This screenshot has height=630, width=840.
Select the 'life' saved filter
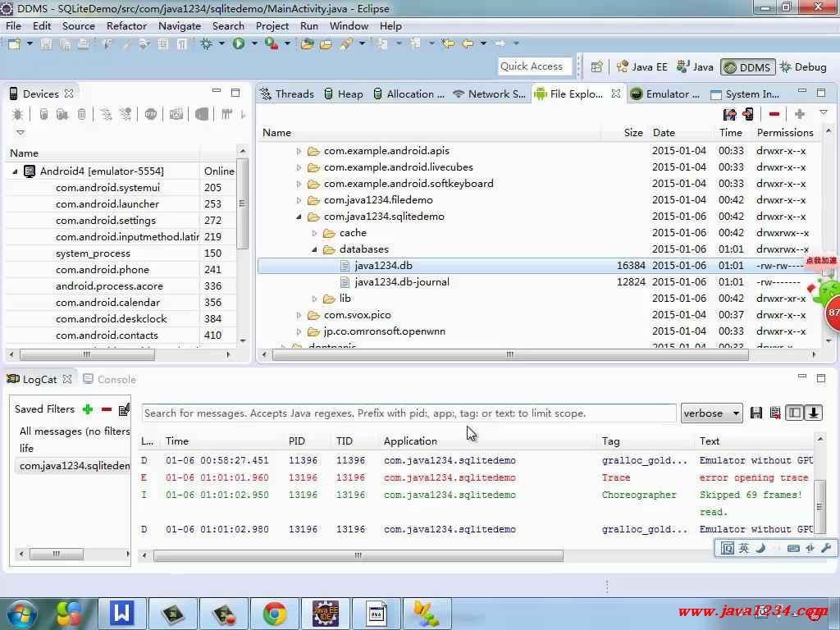pyautogui.click(x=27, y=449)
